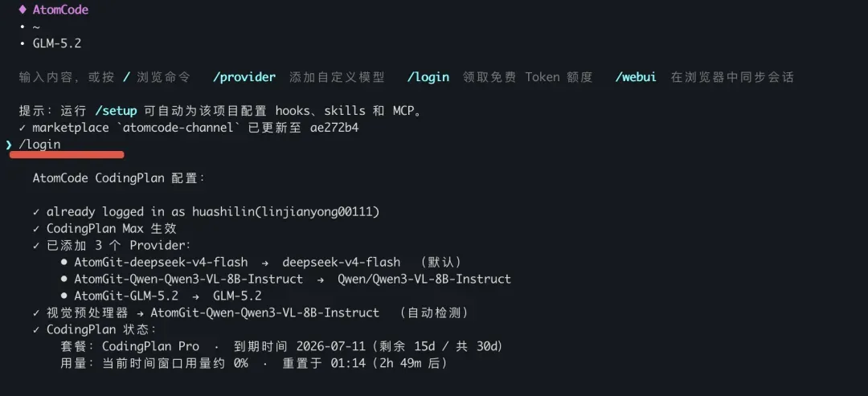Click checkmark beside 视觉预处理器 line
Image resolution: width=868 pixels, height=396 pixels.
(36, 313)
